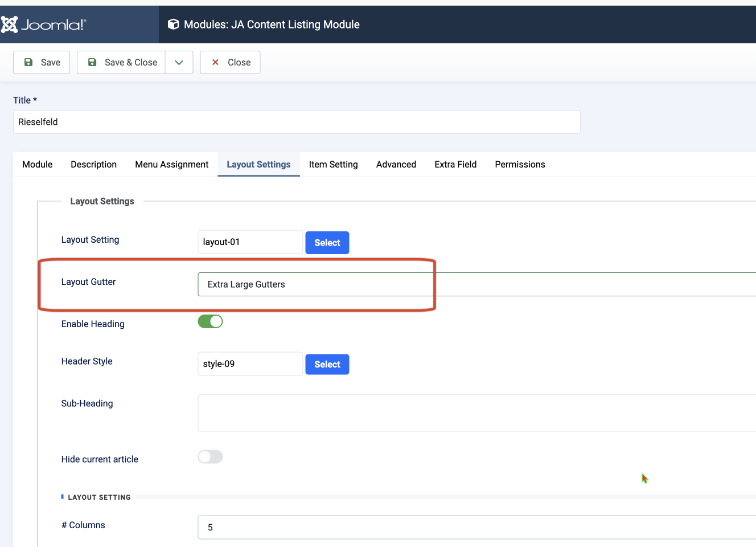
Task: Click the module cube icon in header
Action: pyautogui.click(x=173, y=25)
